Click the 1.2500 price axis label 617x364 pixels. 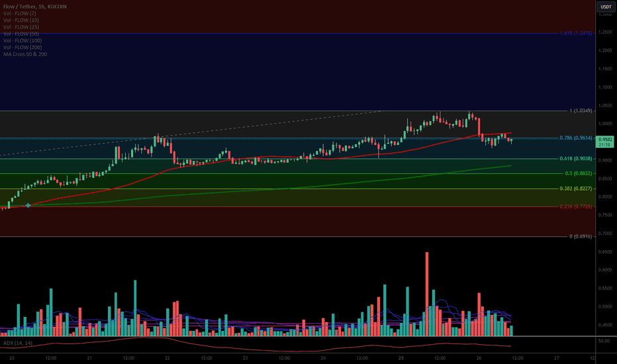click(x=605, y=32)
